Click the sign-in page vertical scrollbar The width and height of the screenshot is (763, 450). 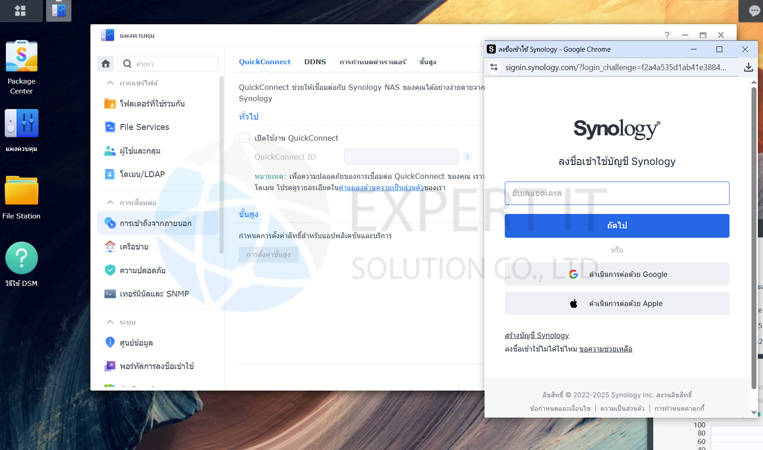[754, 238]
